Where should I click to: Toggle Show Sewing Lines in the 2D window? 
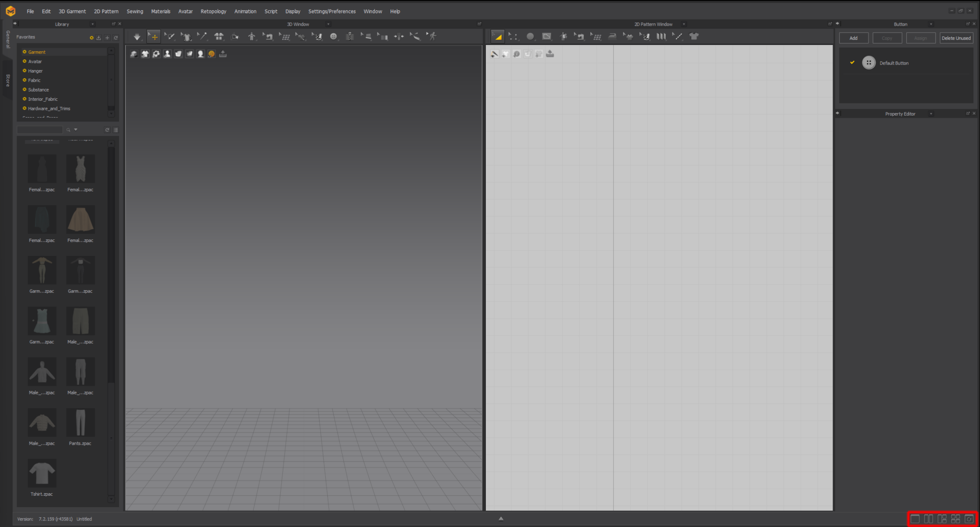(x=495, y=53)
